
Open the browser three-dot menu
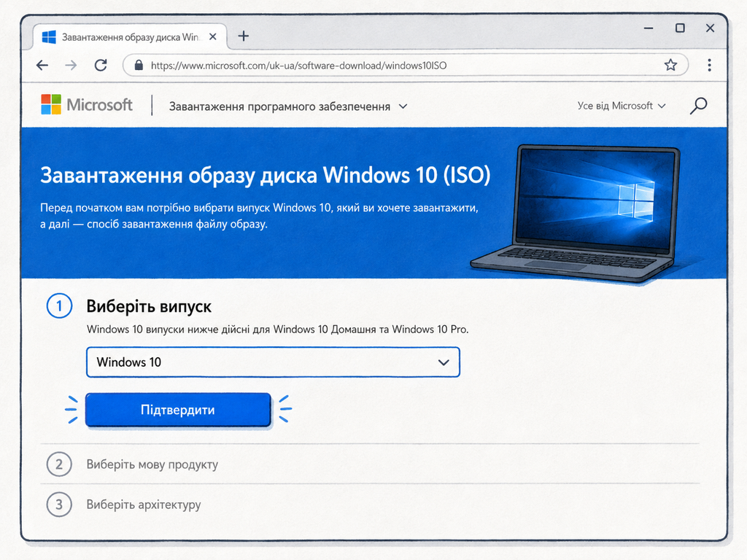pos(709,65)
